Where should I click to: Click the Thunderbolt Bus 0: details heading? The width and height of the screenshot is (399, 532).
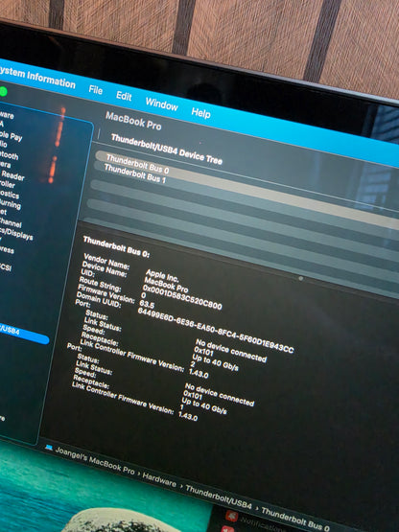[x=116, y=246]
